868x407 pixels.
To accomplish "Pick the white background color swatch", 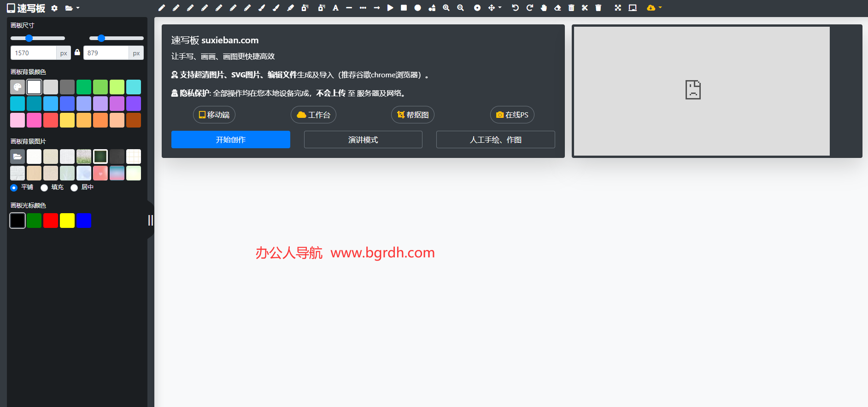I will (x=34, y=87).
